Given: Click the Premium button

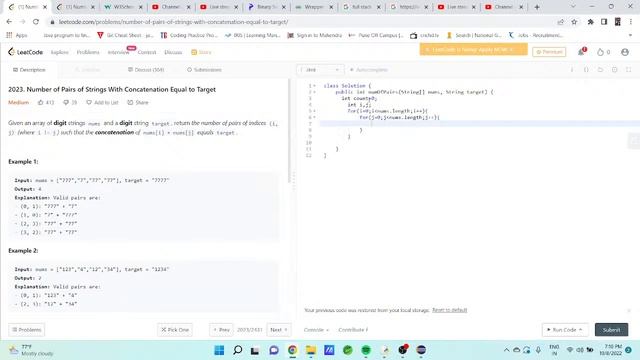Looking at the screenshot, I should [549, 52].
